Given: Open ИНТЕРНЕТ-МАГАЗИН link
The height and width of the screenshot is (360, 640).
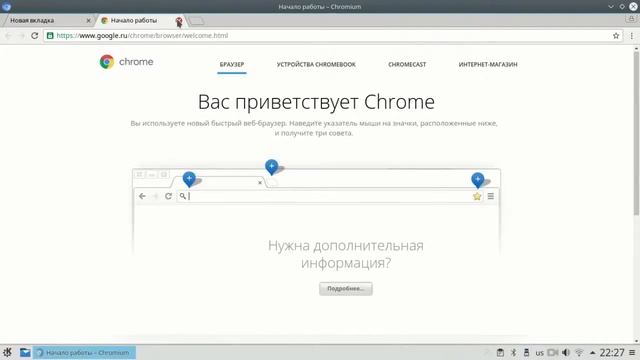Looking at the screenshot, I should tap(488, 64).
